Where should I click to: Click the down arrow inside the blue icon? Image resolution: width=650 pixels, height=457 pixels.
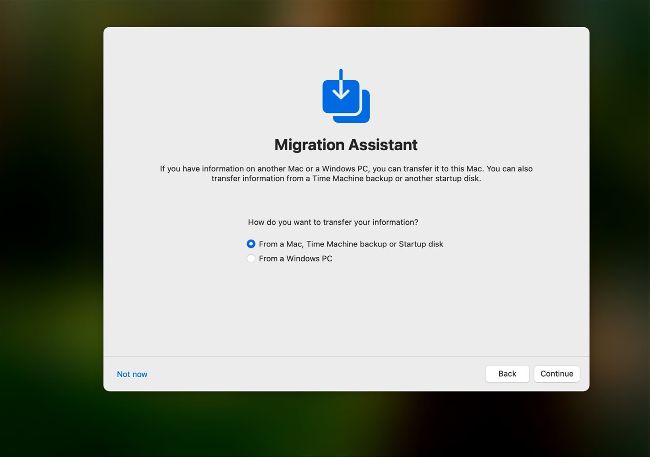(341, 87)
